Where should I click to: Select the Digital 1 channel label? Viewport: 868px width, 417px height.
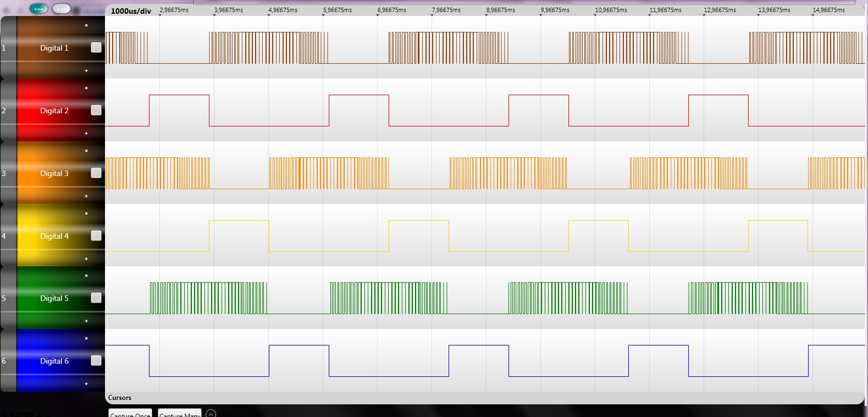coord(54,48)
